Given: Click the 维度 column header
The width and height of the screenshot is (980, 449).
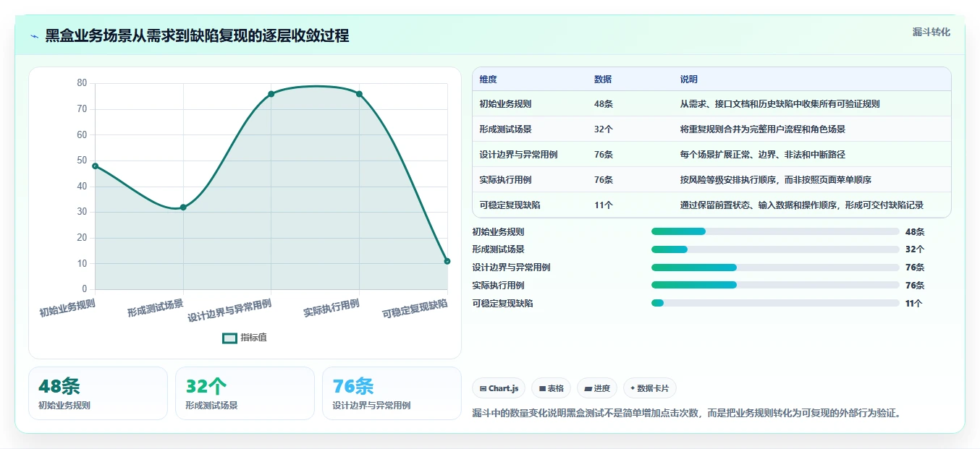Looking at the screenshot, I should coord(488,80).
